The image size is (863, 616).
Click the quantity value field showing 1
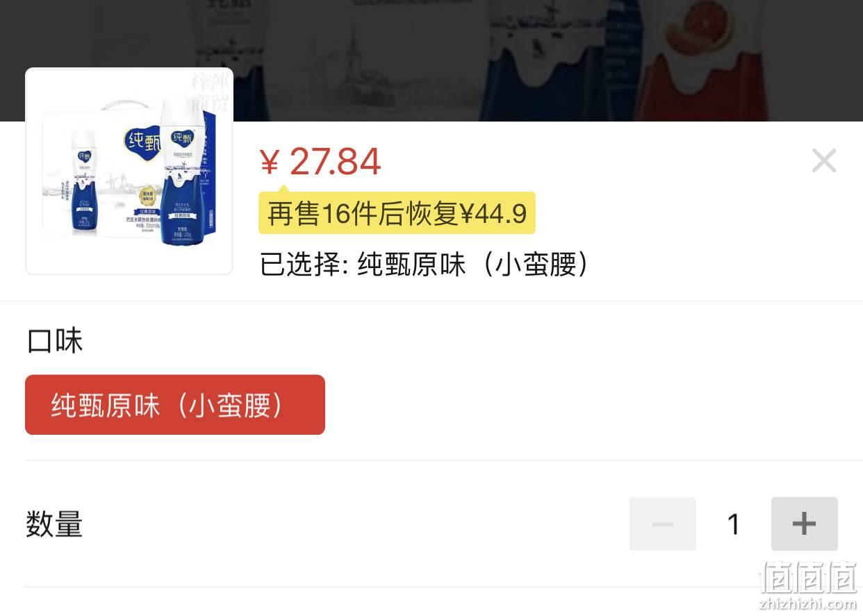click(x=733, y=524)
